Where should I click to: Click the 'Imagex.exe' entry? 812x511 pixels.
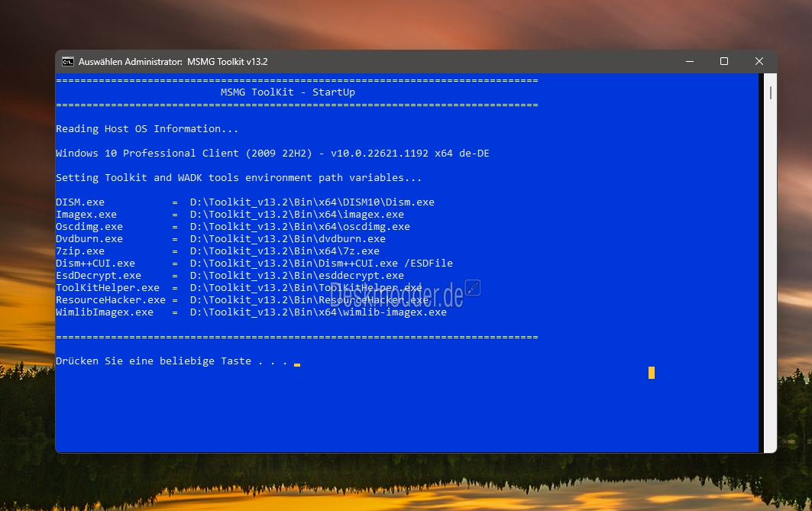[86, 215]
